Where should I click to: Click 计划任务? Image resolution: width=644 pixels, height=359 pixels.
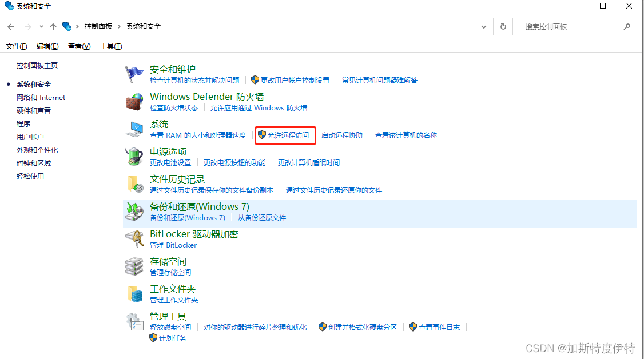173,338
